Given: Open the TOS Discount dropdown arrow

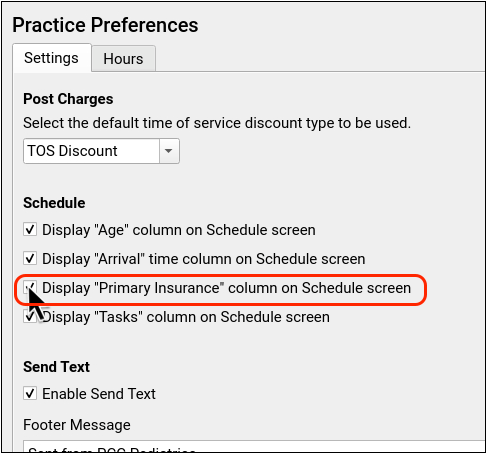Looking at the screenshot, I should click(x=169, y=151).
